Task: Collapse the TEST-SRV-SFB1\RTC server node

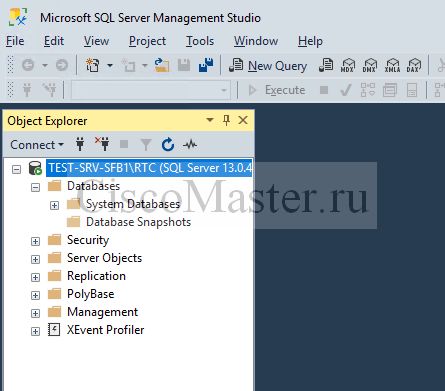Action: tap(16, 169)
